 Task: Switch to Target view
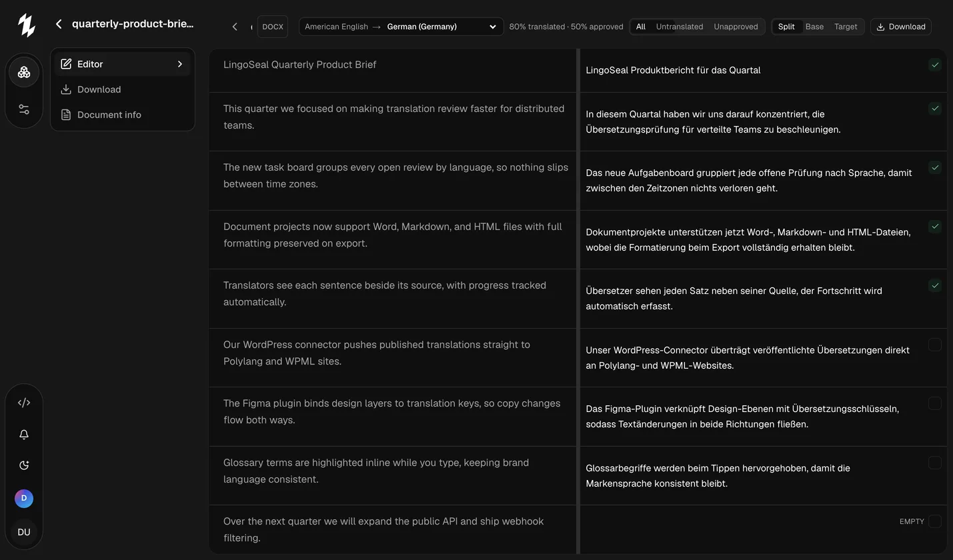(846, 27)
